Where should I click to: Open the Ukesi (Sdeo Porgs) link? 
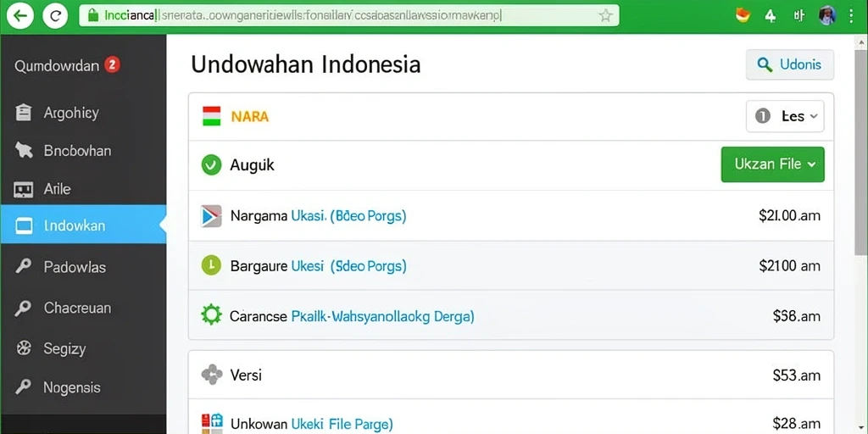point(348,266)
